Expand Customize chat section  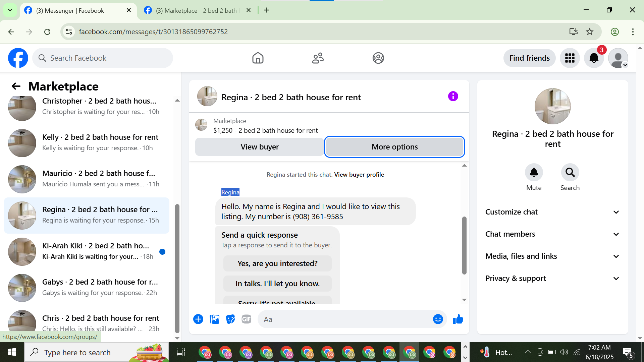[x=552, y=212]
